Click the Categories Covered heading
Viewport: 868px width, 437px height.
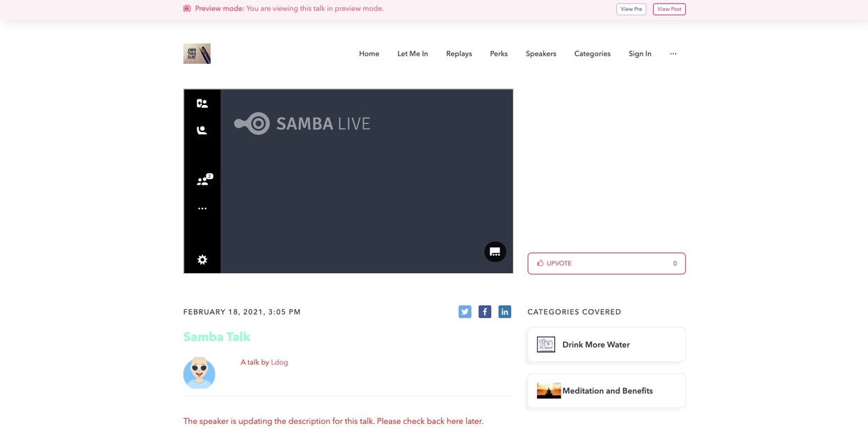point(574,312)
